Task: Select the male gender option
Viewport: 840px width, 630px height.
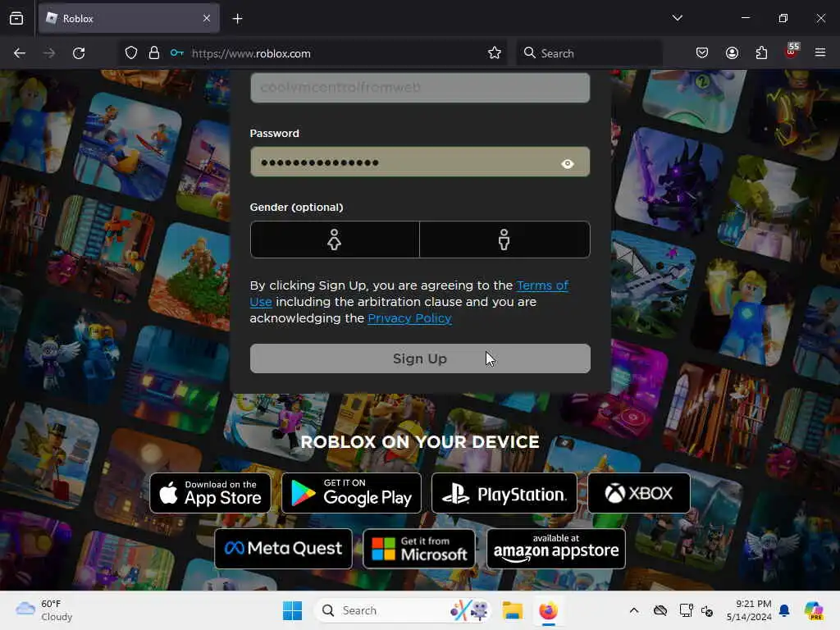Action: click(504, 240)
